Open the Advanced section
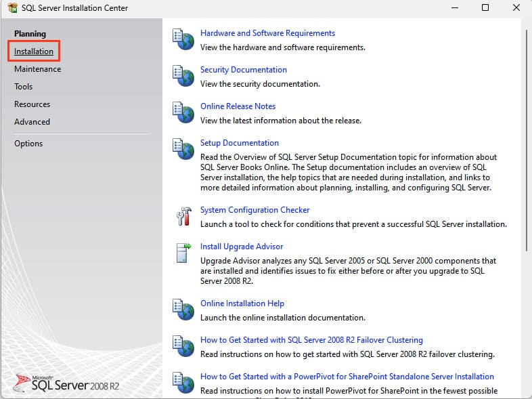Screen dimensions: 532x399 (x=32, y=122)
